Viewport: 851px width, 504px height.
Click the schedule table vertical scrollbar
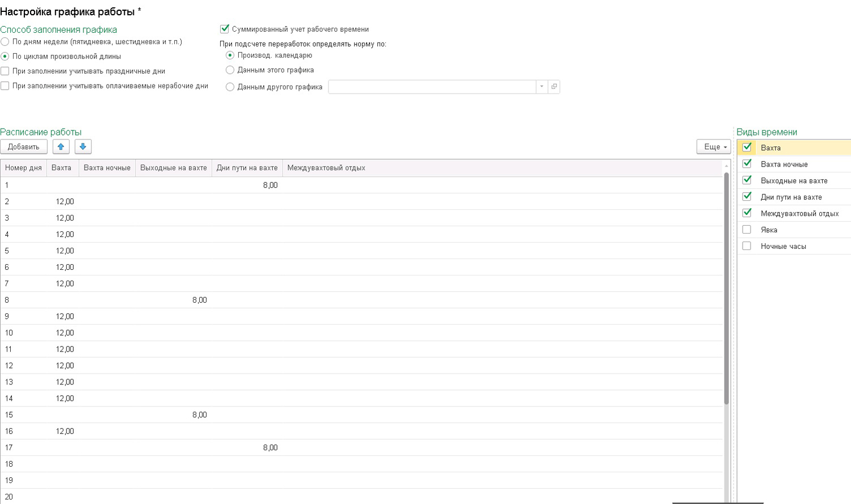726,289
